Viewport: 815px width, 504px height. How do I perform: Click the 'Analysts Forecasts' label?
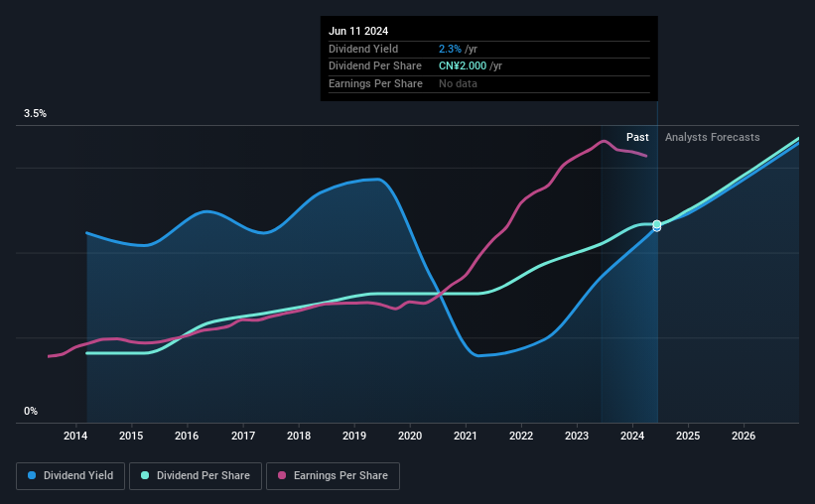[712, 137]
